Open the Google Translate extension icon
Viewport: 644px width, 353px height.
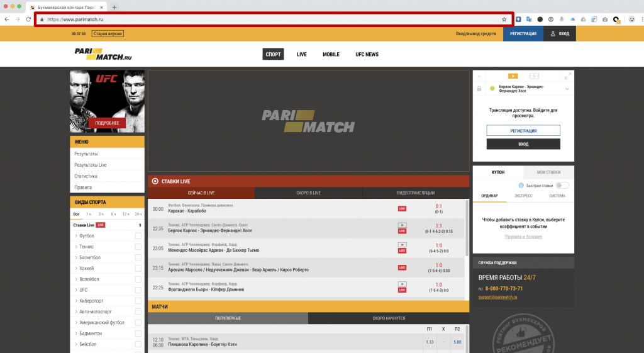[x=529, y=20]
